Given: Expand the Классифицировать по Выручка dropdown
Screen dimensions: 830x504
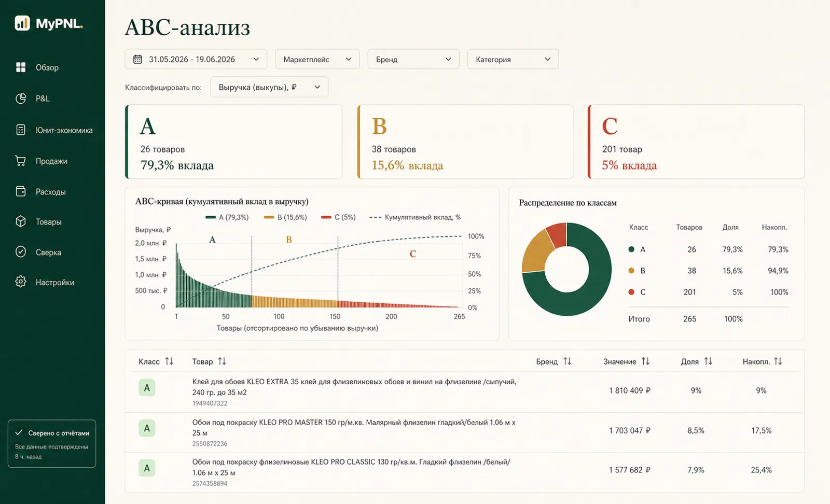Looking at the screenshot, I should coord(269,87).
